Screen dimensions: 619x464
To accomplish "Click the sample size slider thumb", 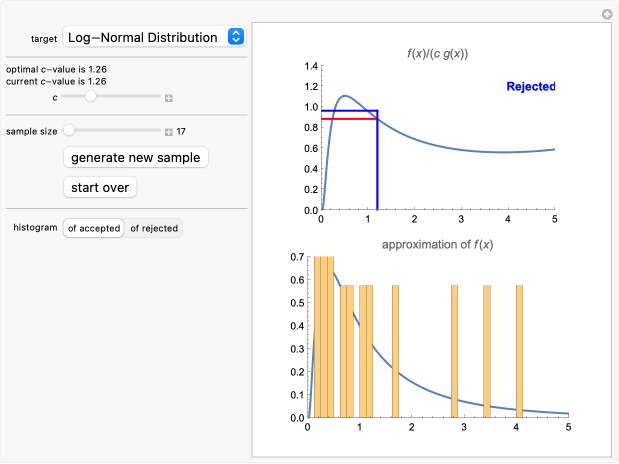I will [69, 131].
